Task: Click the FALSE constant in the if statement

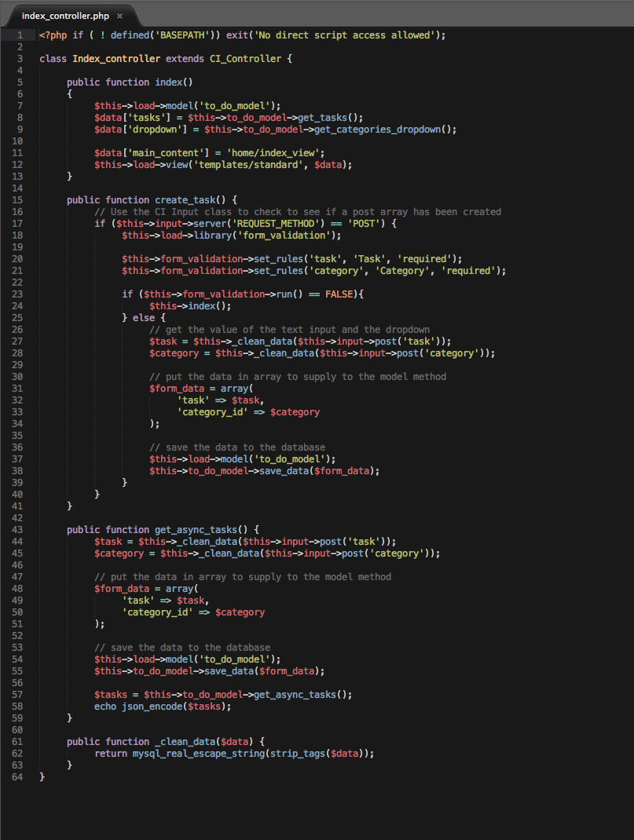Action: [342, 294]
